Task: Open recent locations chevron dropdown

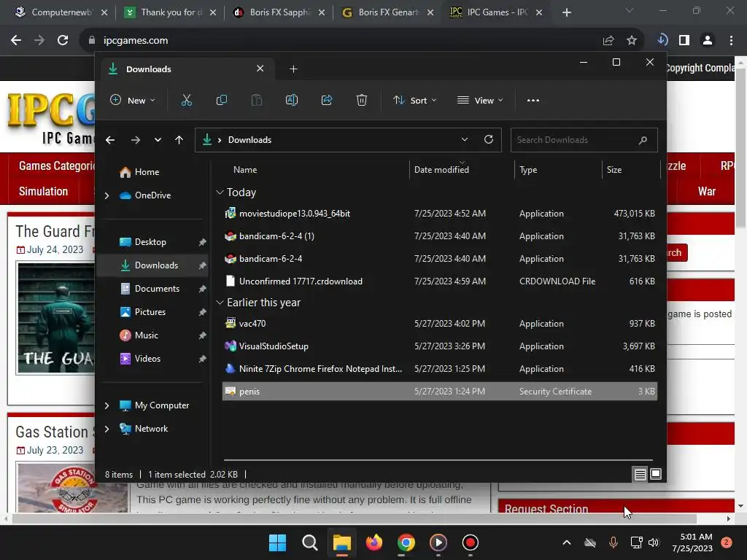Action: pos(158,140)
